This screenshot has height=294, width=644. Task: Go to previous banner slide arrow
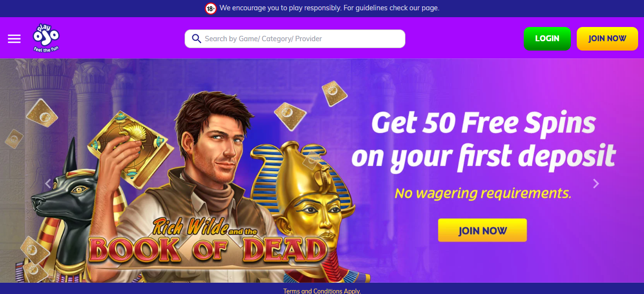click(x=48, y=184)
